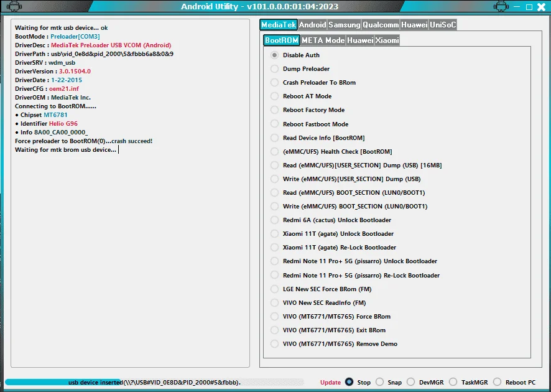Image resolution: width=551 pixels, height=392 pixels.
Task: Open the META Mode sub-tab
Action: tap(323, 40)
